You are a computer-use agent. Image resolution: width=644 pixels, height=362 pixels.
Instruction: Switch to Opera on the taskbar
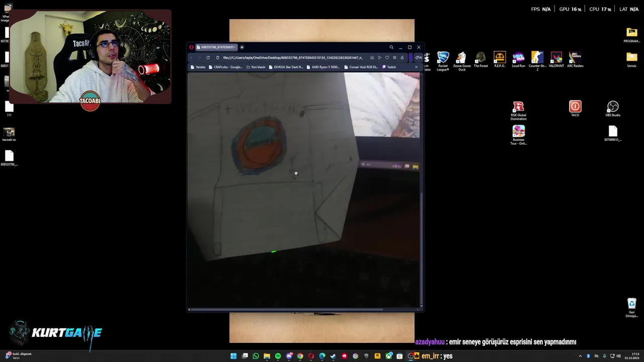[311, 356]
